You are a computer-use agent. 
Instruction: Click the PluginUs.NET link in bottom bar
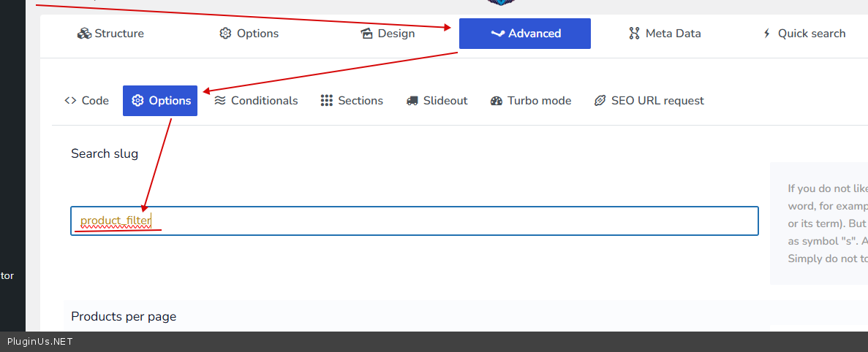pyautogui.click(x=40, y=342)
